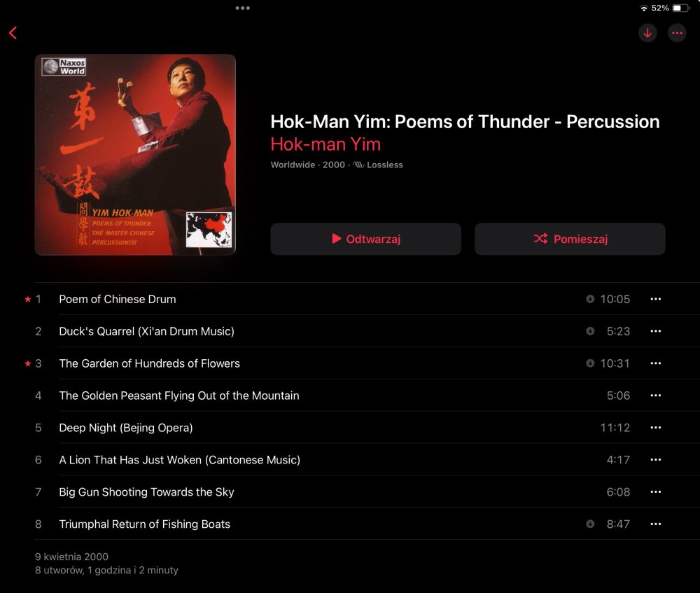The image size is (700, 593).
Task: Open more options for Duck's Quarrel track
Action: 655,331
